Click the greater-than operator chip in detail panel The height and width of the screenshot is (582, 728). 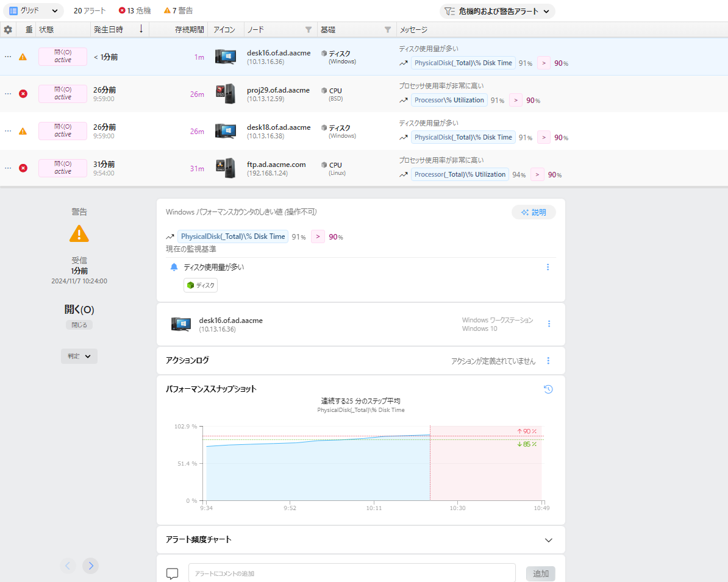click(x=318, y=236)
